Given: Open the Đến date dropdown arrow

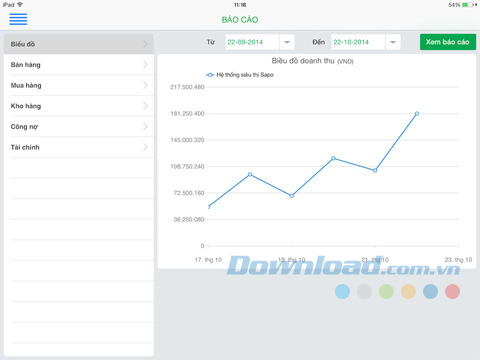Looking at the screenshot, I should 393,42.
